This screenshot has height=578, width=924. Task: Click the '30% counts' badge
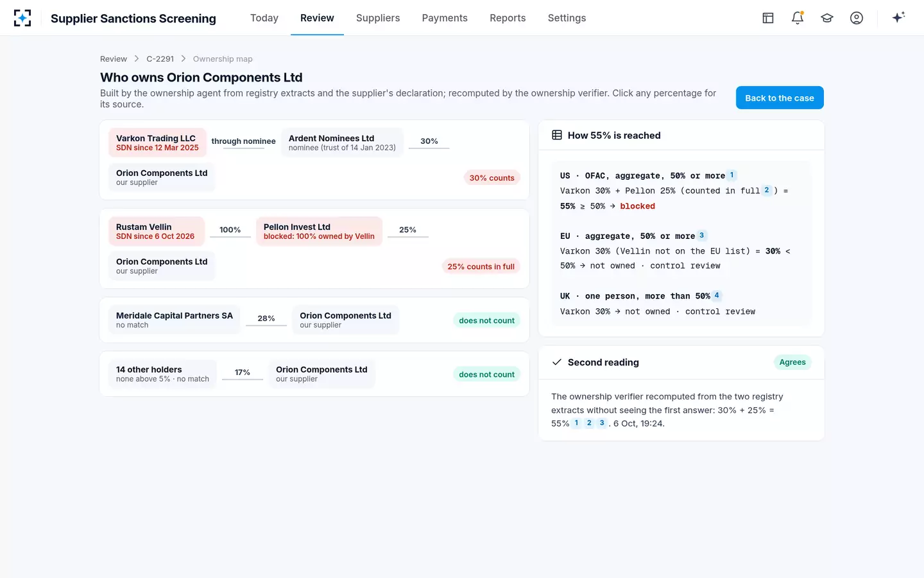point(492,178)
